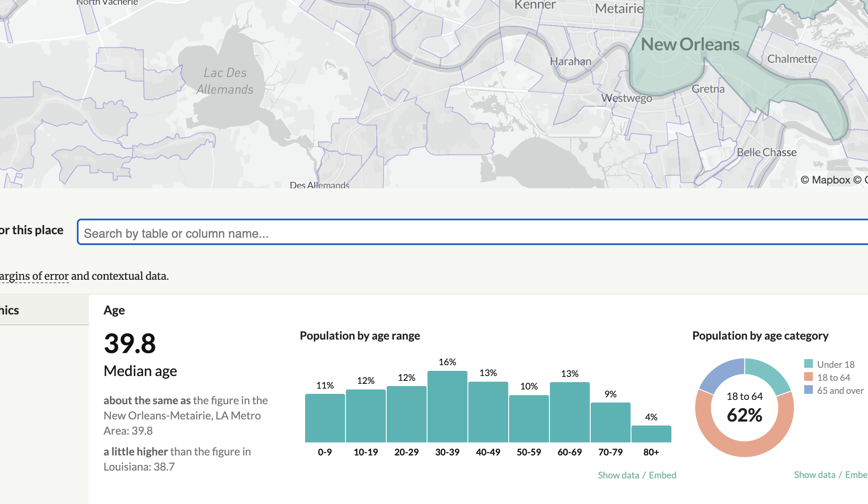Click the 60-69 age range bar
868x504 pixels.
point(569,412)
